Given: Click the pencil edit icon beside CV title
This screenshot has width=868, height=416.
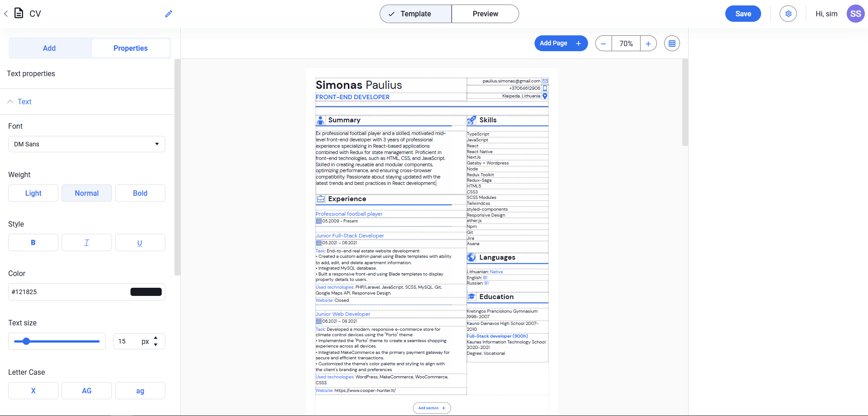Looking at the screenshot, I should (169, 14).
